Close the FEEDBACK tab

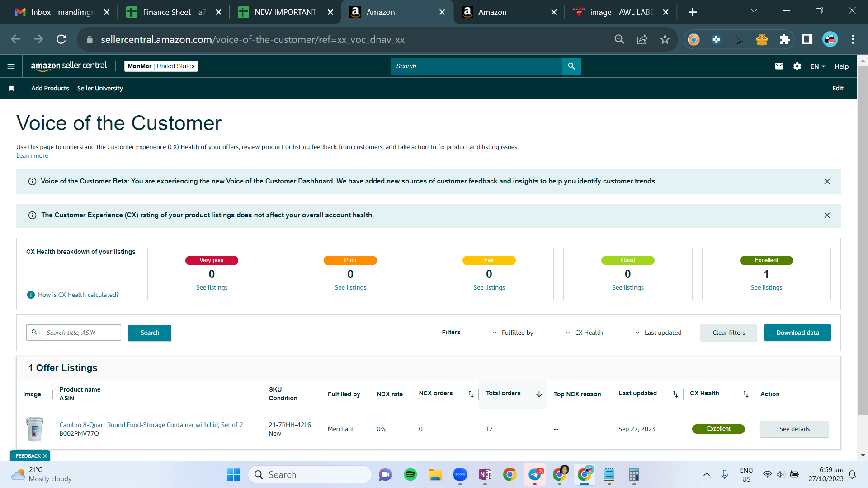[x=45, y=456]
